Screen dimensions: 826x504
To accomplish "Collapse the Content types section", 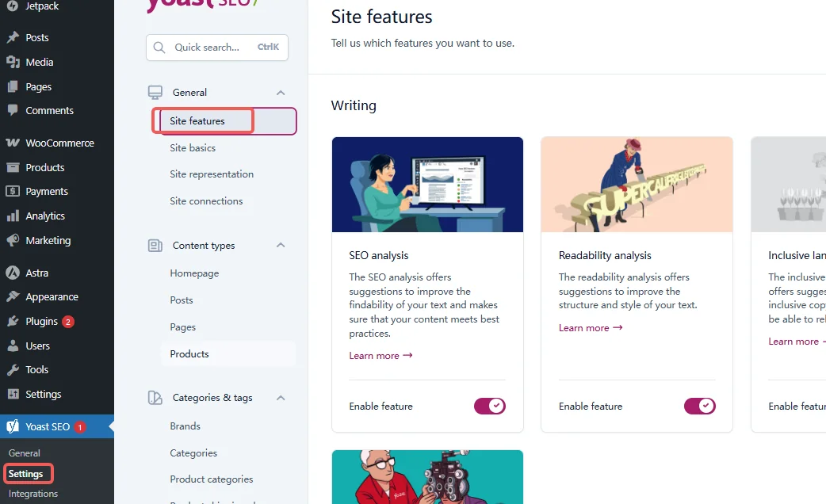I will (x=281, y=246).
